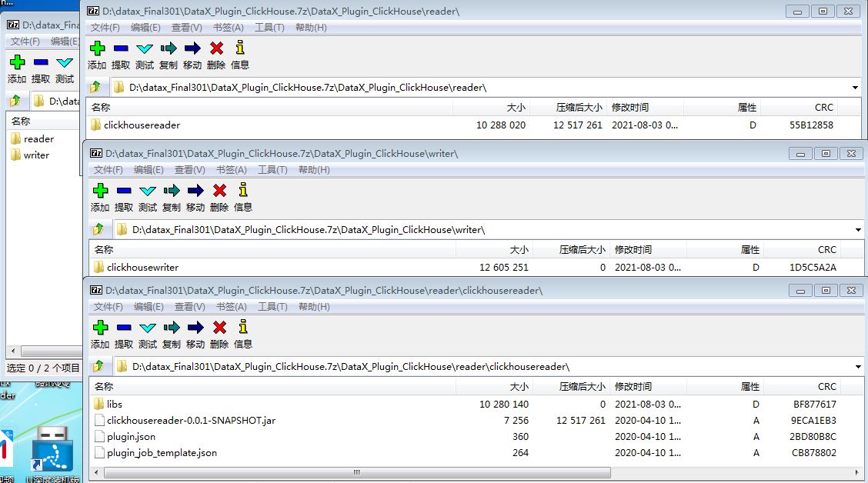The height and width of the screenshot is (483, 868).
Task: Click Info icon in reader window toolbar
Action: pos(239,48)
